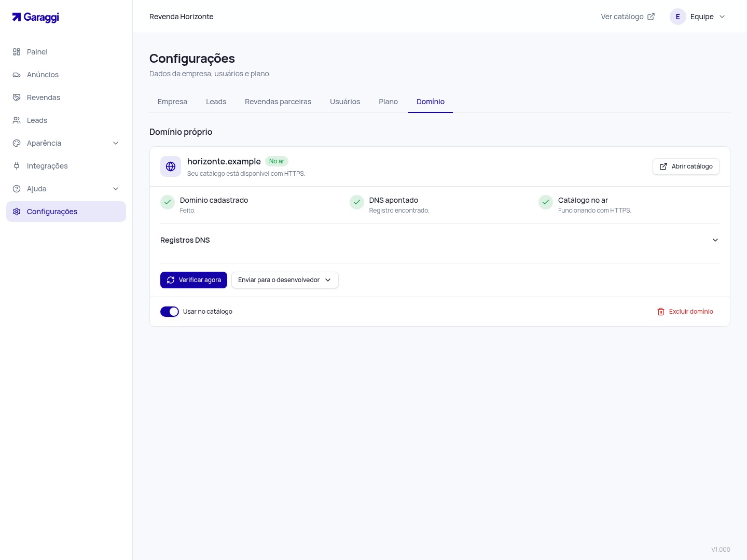Select the Domínio tab
This screenshot has width=747, height=560.
[x=431, y=102]
